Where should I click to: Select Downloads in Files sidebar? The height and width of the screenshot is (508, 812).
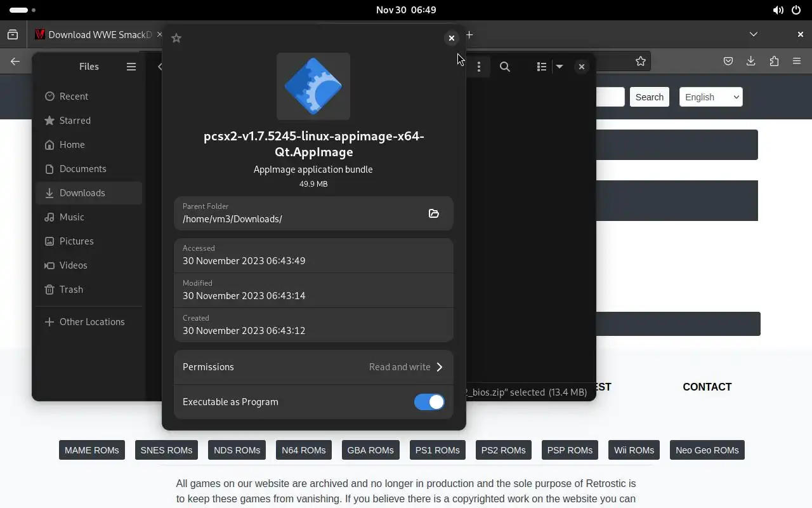pos(89,193)
